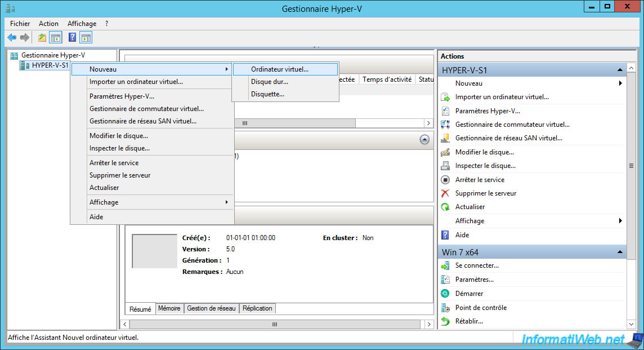This screenshot has height=350, width=644.
Task: Click the Aide help icon in Actions pane
Action: coord(445,235)
